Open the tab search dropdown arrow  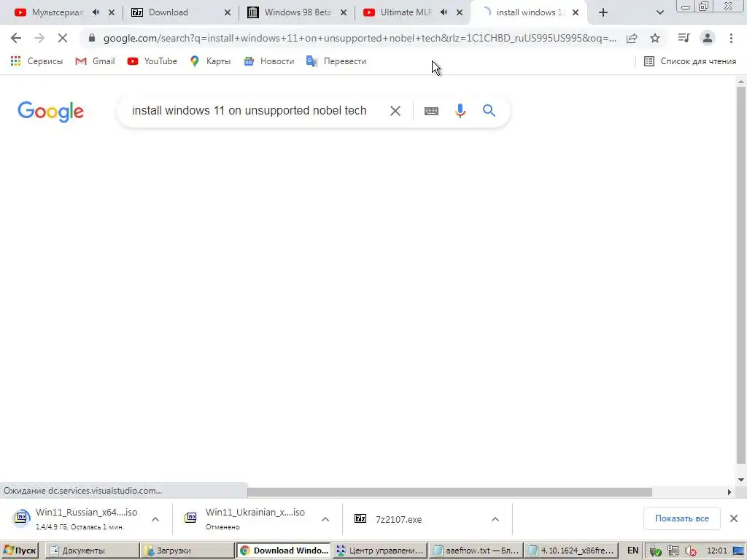click(659, 13)
